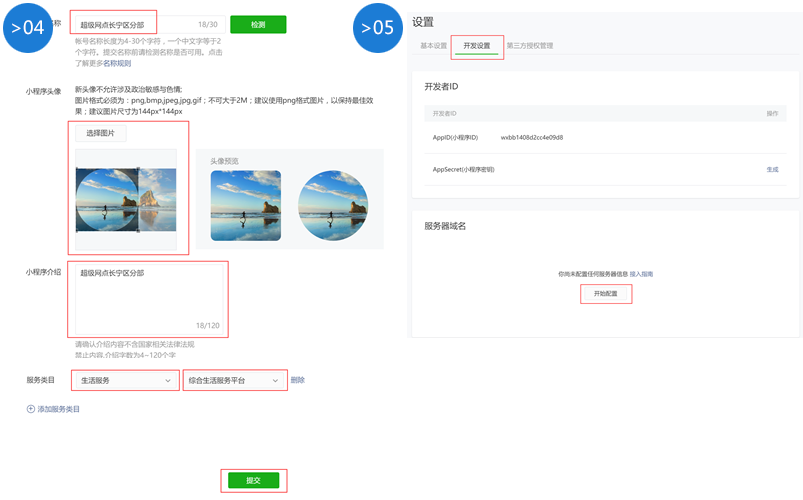Click the plus icon beside 添加服务类目
This screenshot has height=500, width=803.
pos(31,409)
